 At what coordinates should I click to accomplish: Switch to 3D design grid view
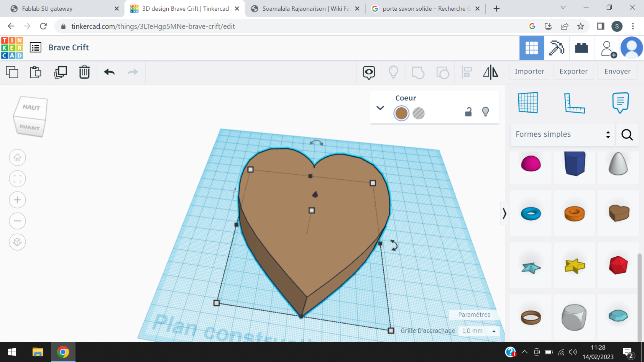(532, 48)
